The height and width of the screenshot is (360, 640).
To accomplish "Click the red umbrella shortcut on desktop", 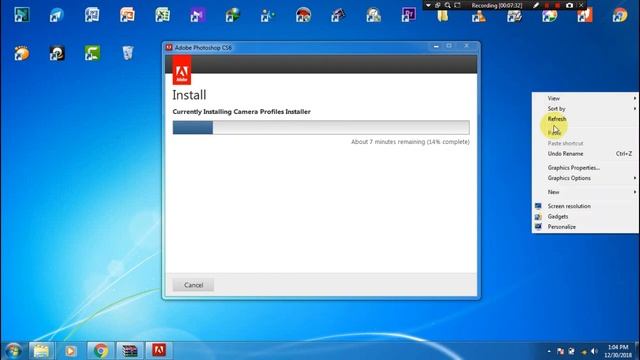I will click(303, 15).
